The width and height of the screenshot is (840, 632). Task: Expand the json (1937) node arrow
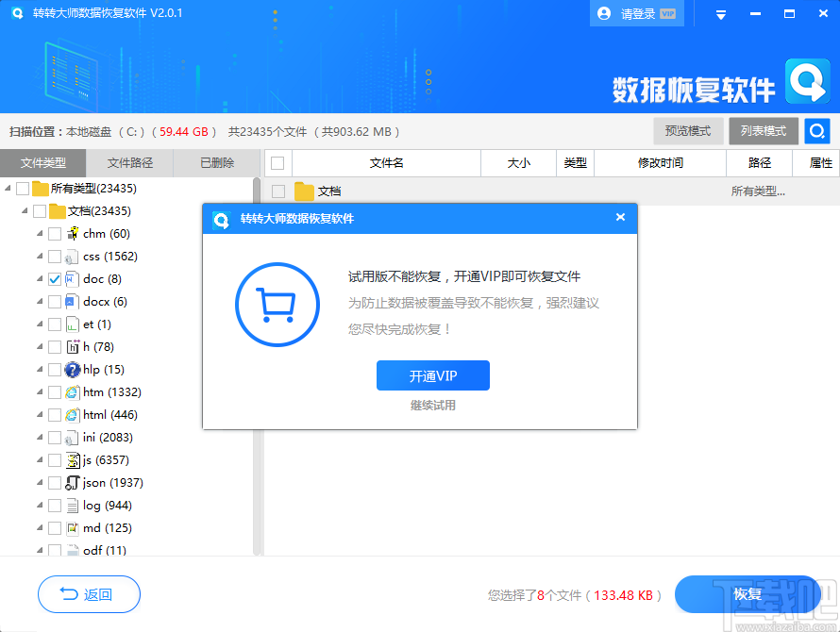pos(40,482)
